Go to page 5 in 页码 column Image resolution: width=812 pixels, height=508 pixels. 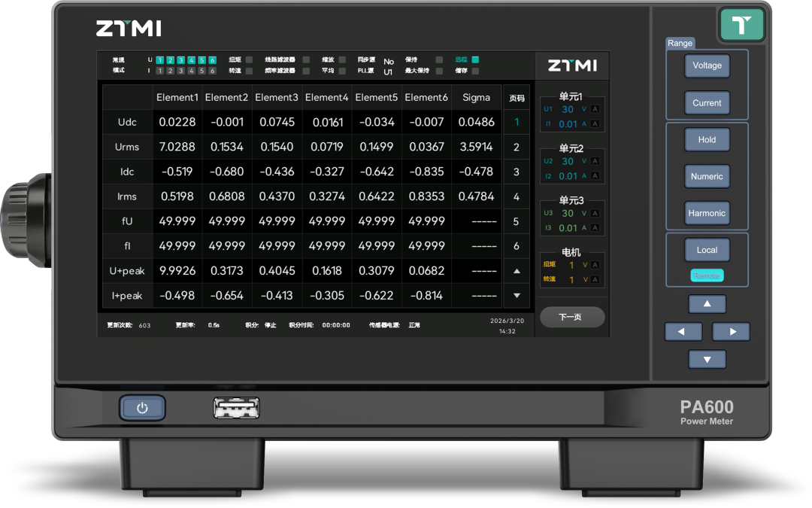pos(517,221)
